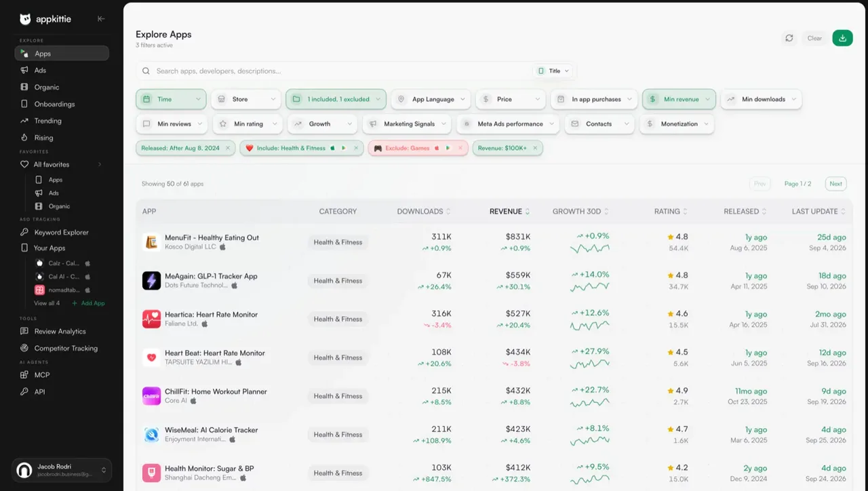Remove the Released: After Aug 8, 2024 filter
868x491 pixels.
pos(228,148)
